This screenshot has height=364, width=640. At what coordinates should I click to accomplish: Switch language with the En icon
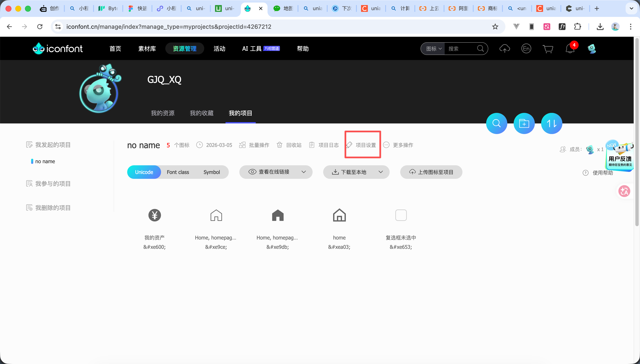point(526,48)
